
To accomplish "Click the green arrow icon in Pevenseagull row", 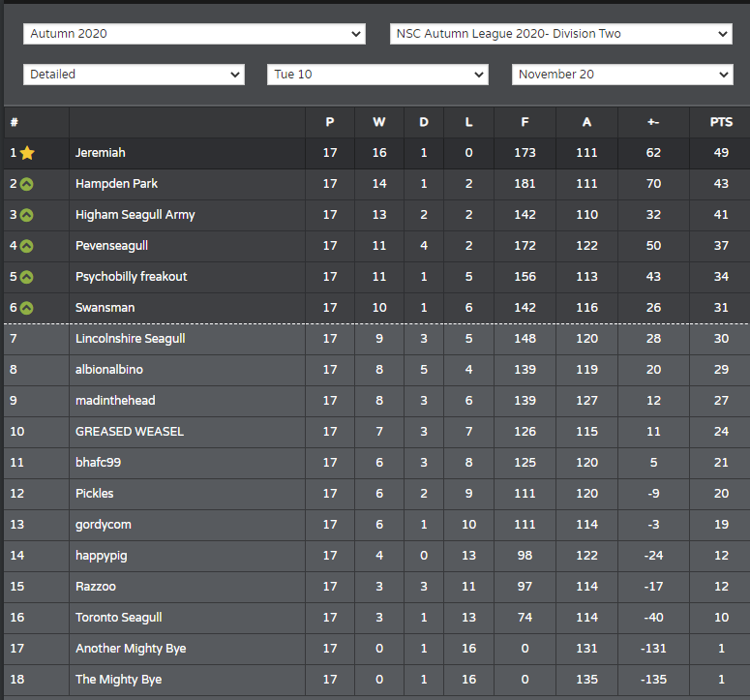I will tap(27, 246).
